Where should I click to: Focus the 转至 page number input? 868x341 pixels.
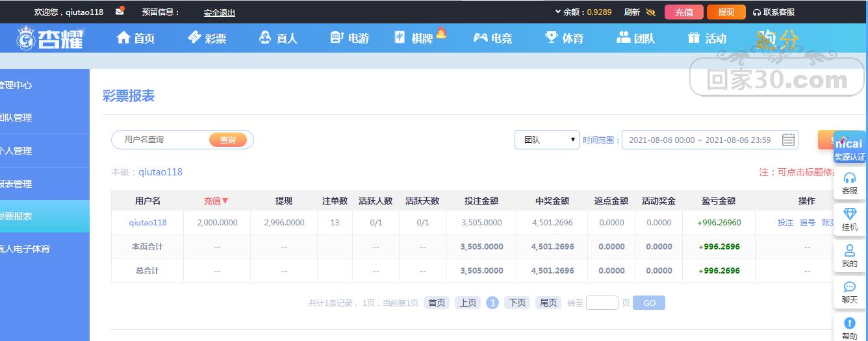pos(602,303)
